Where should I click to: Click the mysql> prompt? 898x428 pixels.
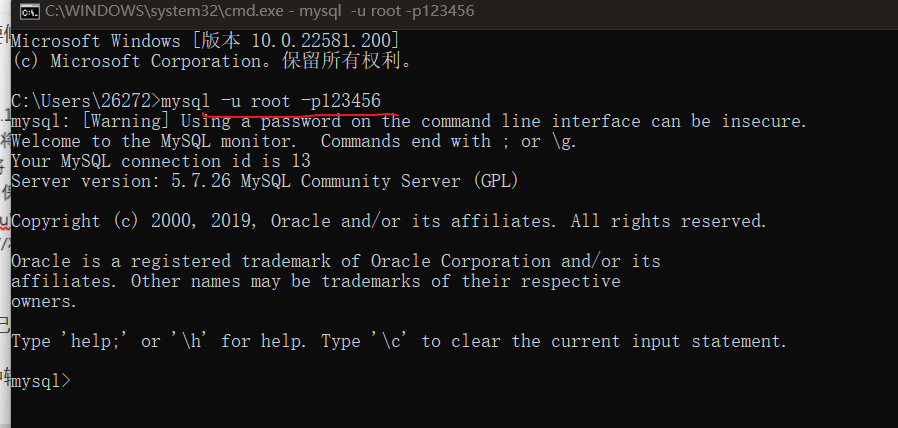tap(39, 381)
